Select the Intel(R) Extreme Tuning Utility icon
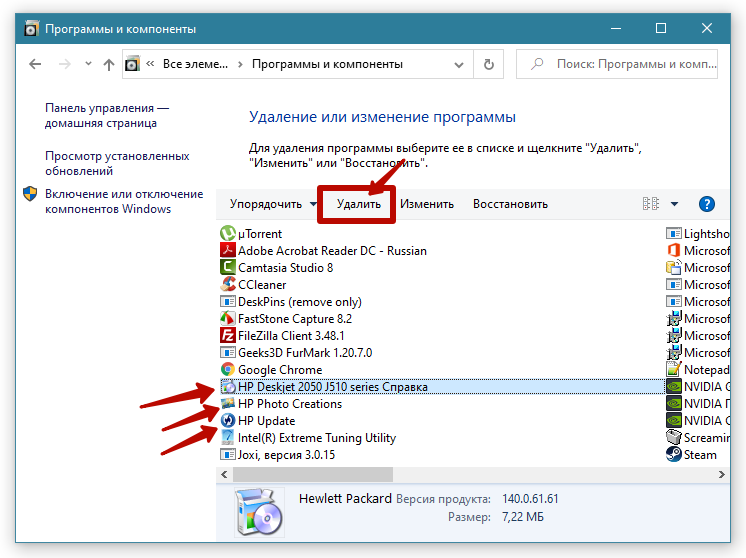Screen dimensions: 746x558 coord(228,438)
